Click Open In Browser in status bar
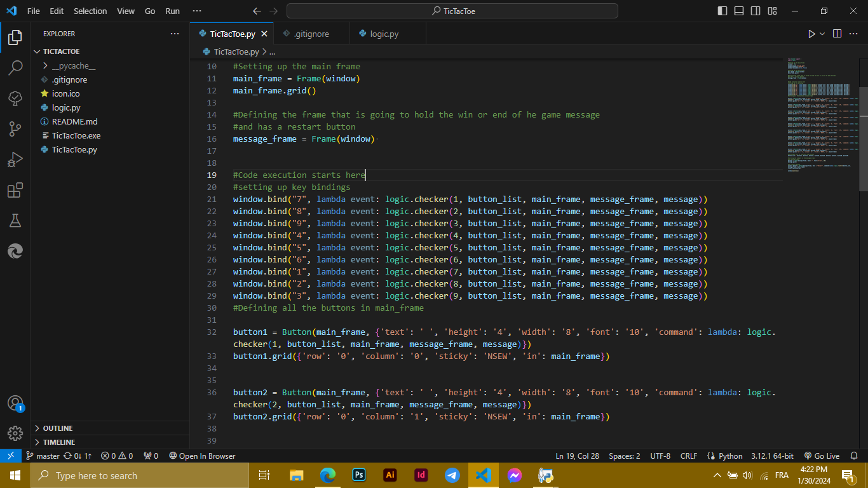This screenshot has width=868, height=488. (x=202, y=456)
